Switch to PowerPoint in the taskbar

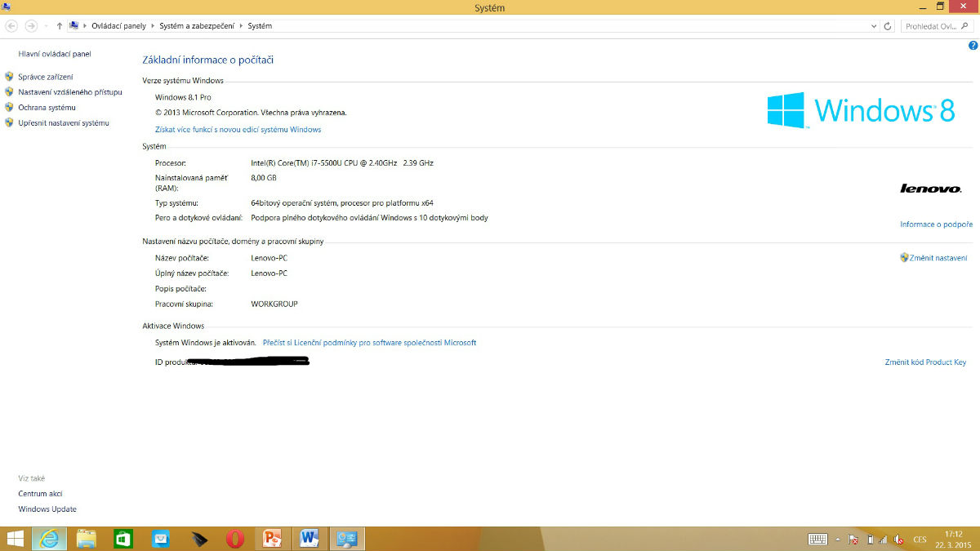coord(273,538)
